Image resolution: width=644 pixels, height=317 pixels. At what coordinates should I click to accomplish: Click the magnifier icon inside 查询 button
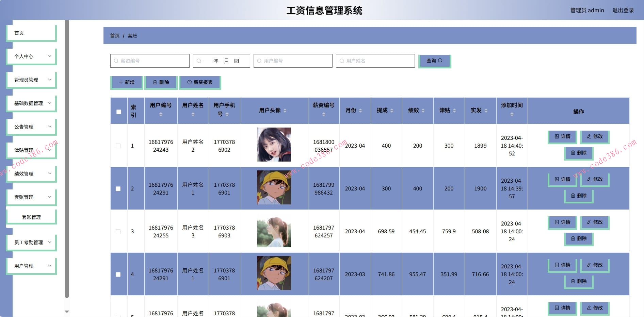441,61
